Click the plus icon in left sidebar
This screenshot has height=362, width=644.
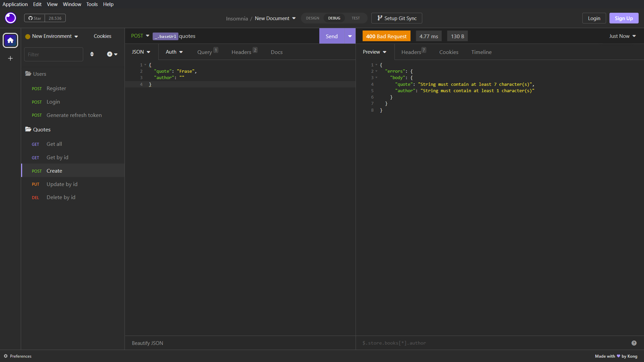pyautogui.click(x=10, y=58)
